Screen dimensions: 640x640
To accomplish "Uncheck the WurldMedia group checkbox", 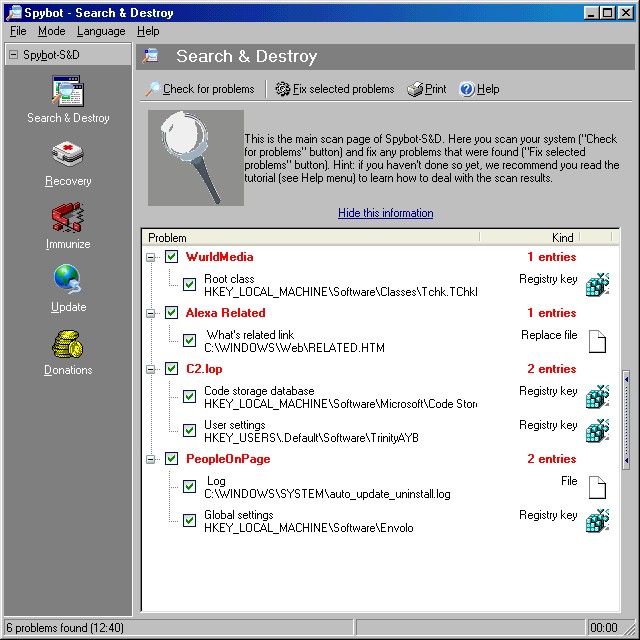I will (x=171, y=257).
